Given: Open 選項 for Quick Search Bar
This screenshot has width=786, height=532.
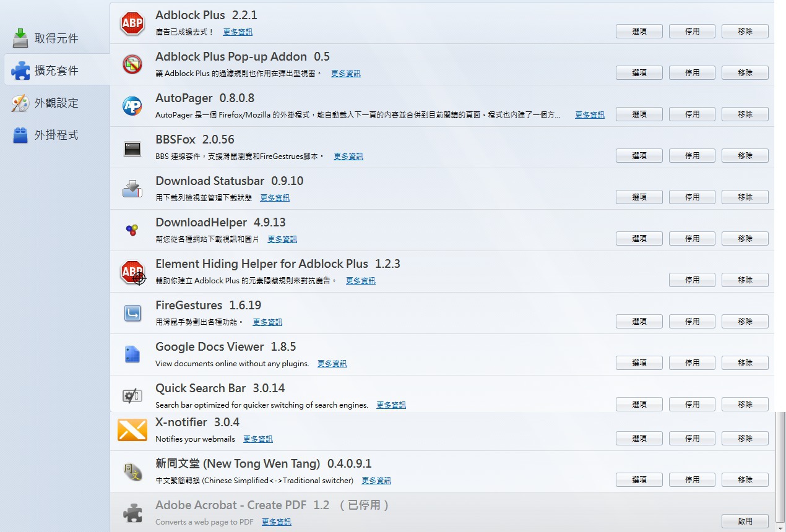Looking at the screenshot, I should 639,405.
